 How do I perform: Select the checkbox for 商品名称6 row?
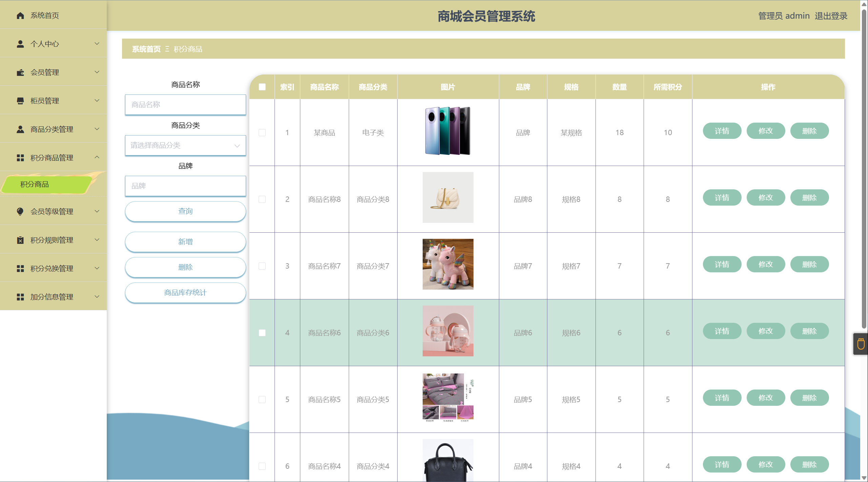click(262, 333)
